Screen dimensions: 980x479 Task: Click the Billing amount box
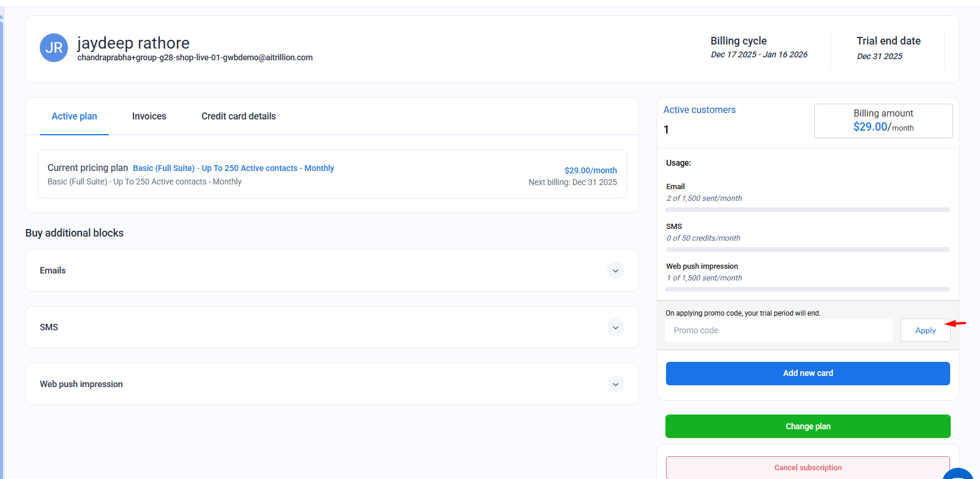(x=883, y=121)
